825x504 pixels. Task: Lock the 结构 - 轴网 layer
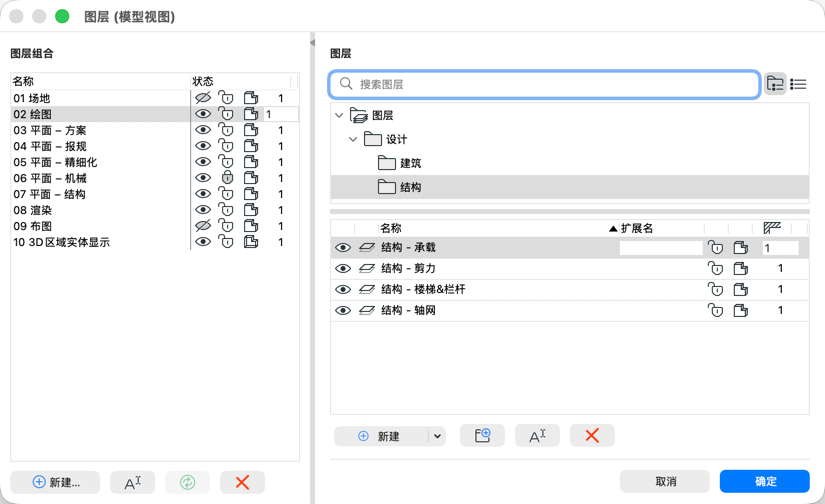[715, 310]
